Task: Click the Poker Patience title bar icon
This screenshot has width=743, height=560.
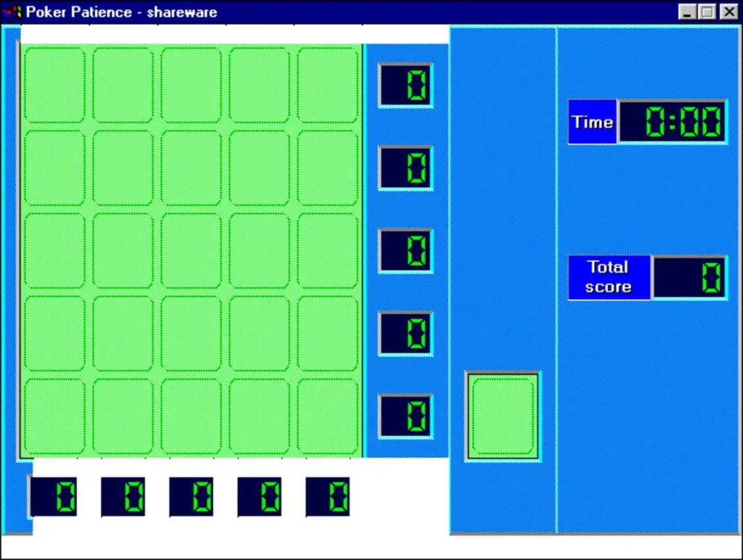Action: pos(13,12)
